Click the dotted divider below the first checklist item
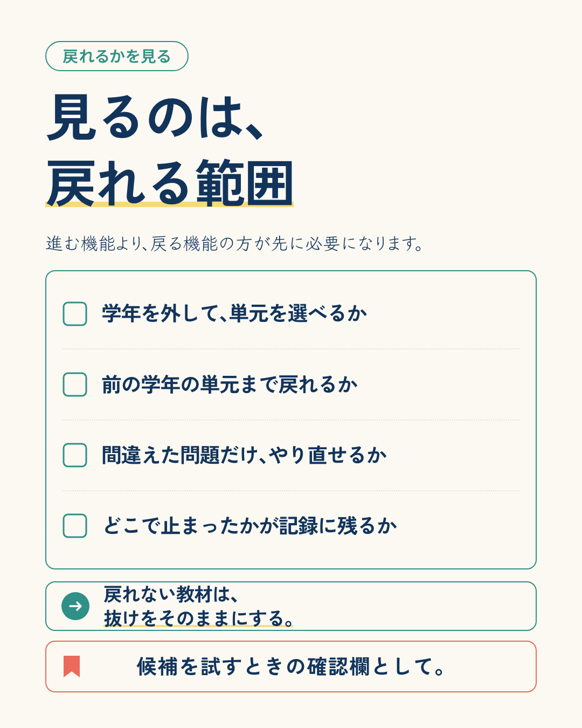This screenshot has width=582, height=728. (x=291, y=349)
